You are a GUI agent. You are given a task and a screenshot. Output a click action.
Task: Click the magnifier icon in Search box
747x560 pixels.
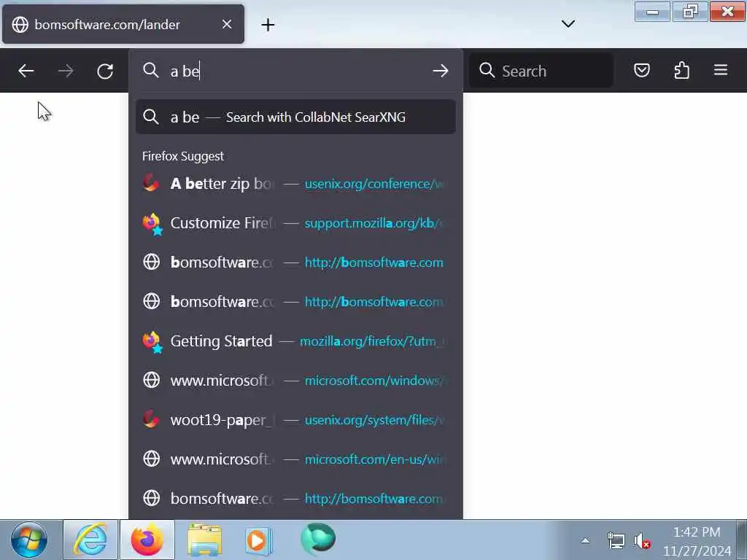coord(487,70)
